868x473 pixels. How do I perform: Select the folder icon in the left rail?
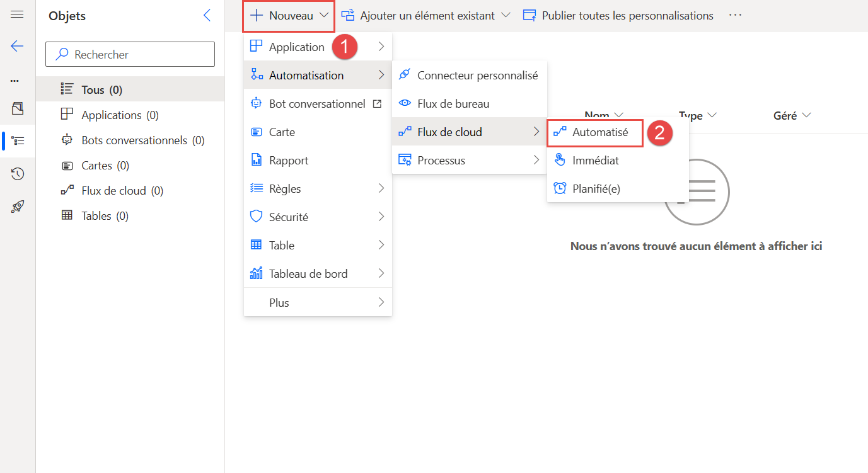click(x=17, y=107)
